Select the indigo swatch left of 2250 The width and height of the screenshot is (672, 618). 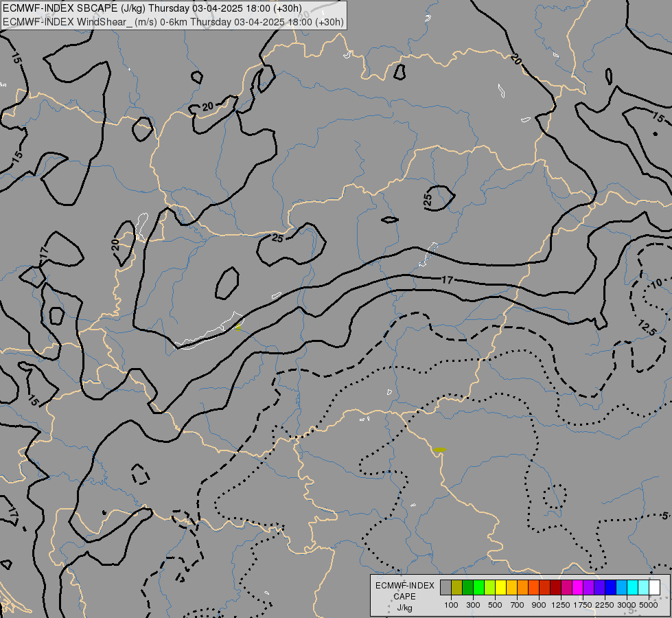(x=599, y=588)
